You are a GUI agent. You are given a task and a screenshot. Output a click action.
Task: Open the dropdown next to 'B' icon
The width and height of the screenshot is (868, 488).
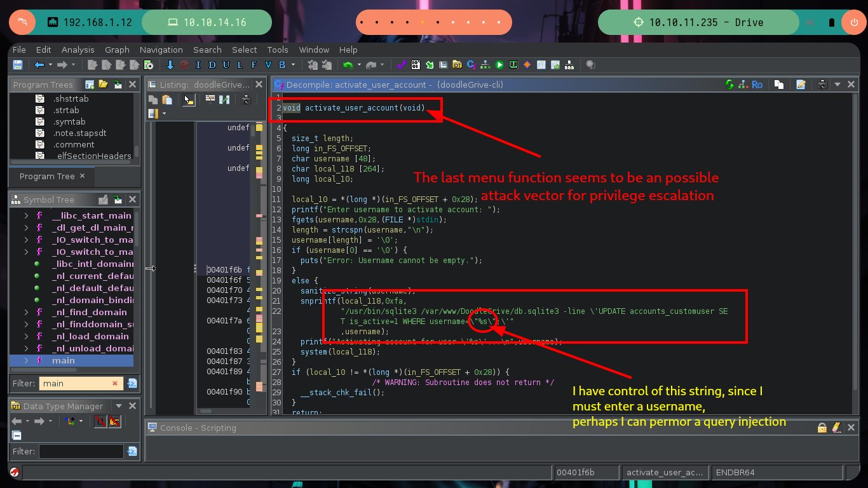coord(293,65)
